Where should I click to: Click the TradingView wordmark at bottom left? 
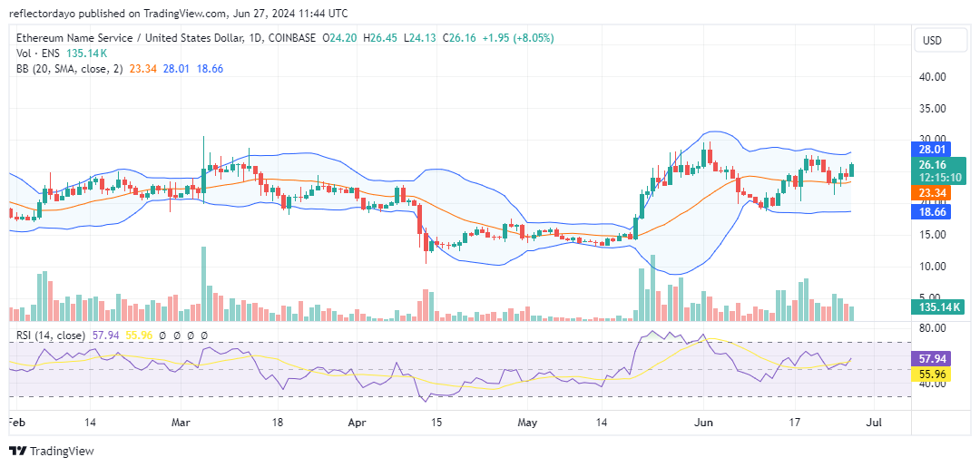pyautogui.click(x=62, y=451)
